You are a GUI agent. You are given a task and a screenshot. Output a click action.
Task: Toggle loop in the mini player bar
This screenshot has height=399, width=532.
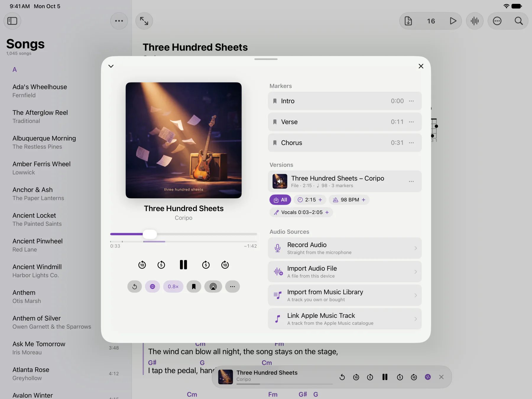tap(428, 377)
